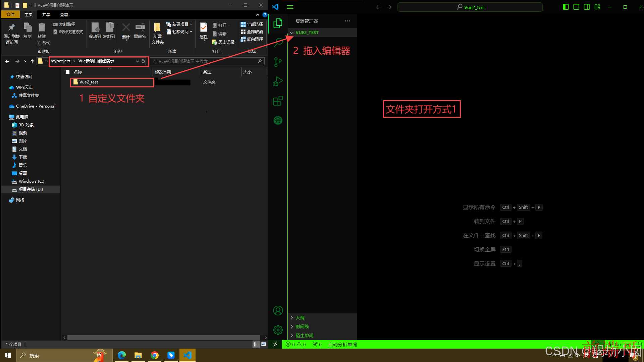Screen dimensions: 644x362
Task: Open the Search view in VS Code activity bar
Action: pos(278,43)
